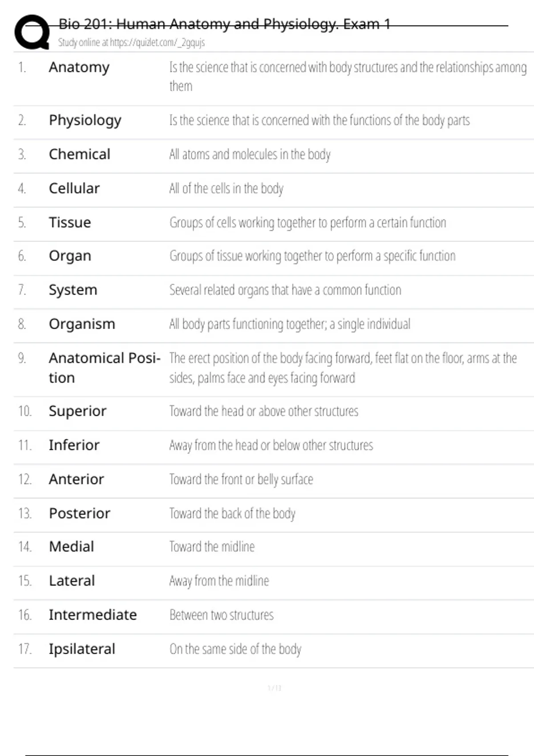The height and width of the screenshot is (756, 534).
Task: Select the term Physiology
Action: click(x=85, y=121)
